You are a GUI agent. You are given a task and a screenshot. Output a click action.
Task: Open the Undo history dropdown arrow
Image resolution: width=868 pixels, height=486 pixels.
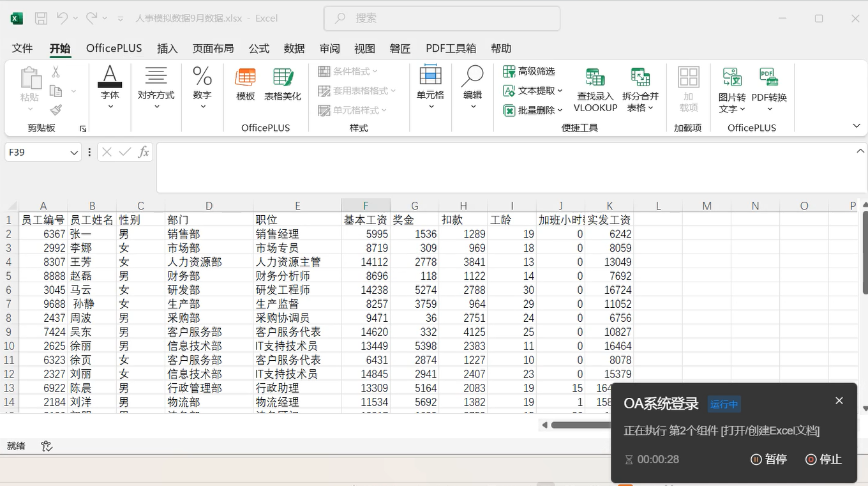(x=75, y=19)
